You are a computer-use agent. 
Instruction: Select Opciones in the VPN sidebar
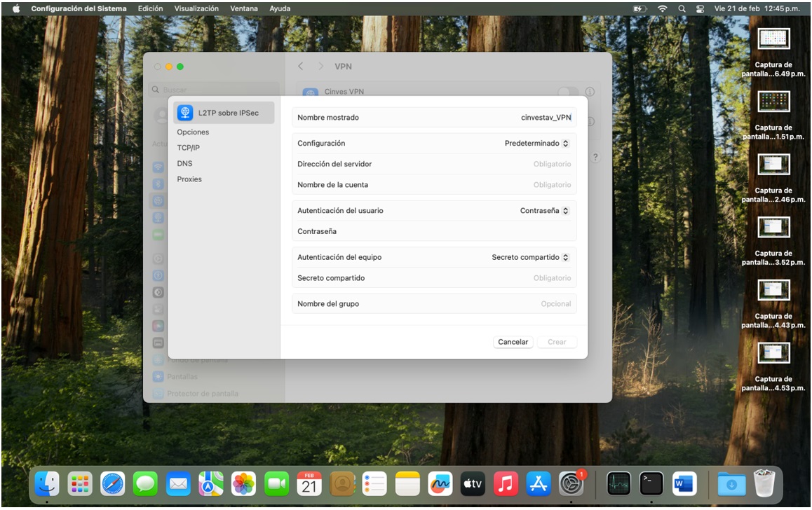(193, 132)
